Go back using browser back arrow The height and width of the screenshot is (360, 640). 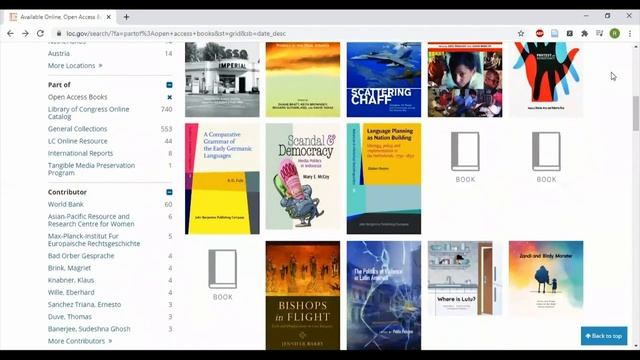(10, 33)
